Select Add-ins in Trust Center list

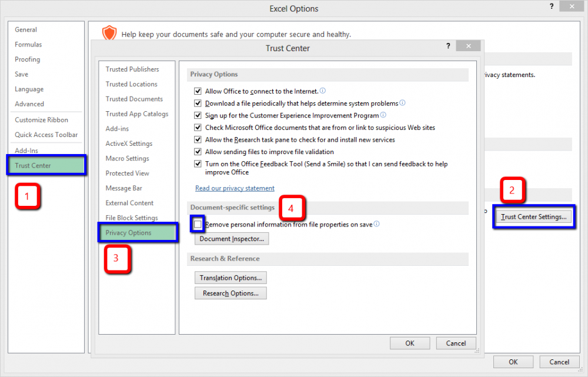(117, 129)
